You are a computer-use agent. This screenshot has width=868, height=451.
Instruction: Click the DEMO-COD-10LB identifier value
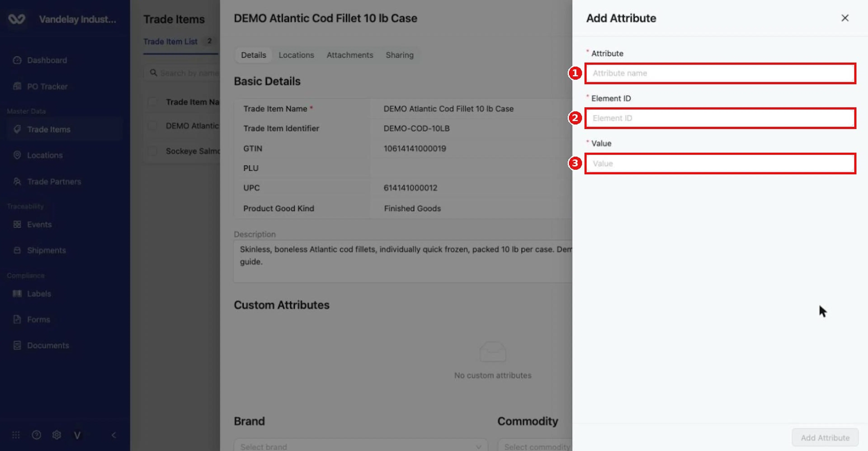[416, 128]
